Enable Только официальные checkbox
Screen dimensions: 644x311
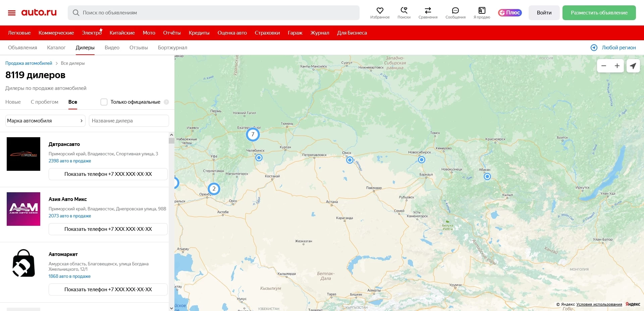tap(104, 102)
